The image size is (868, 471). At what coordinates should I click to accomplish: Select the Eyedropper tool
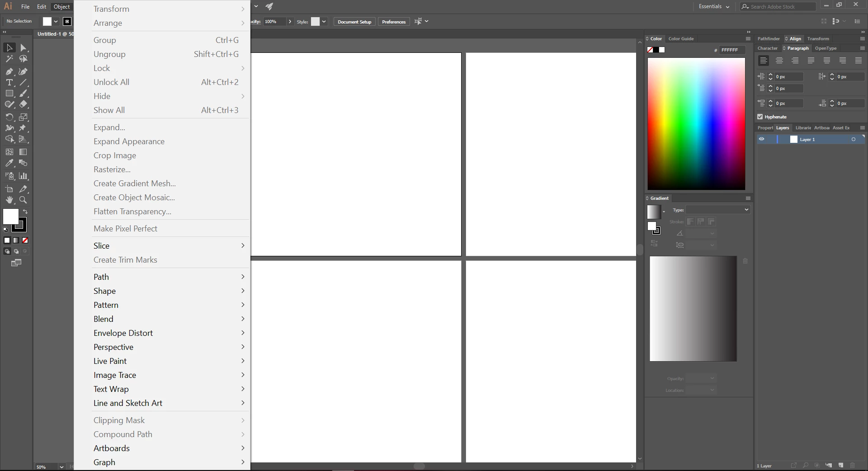coord(9,163)
